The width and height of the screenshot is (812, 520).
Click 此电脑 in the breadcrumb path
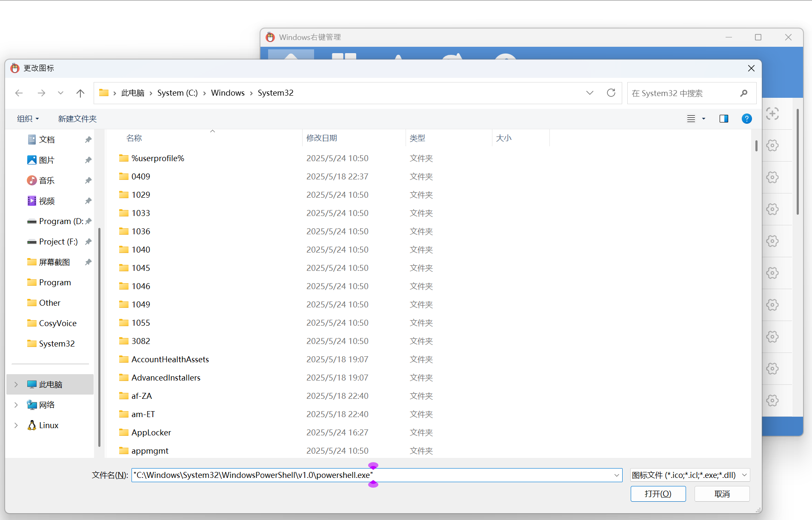click(x=133, y=93)
